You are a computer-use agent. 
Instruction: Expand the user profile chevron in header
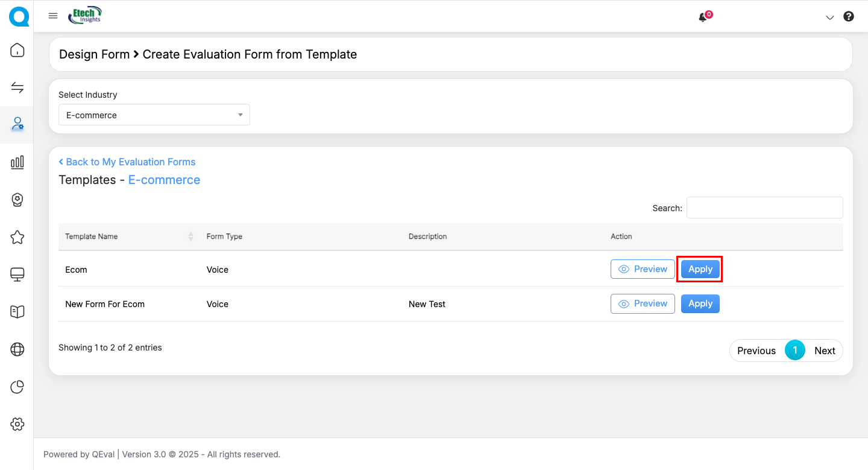click(x=829, y=17)
